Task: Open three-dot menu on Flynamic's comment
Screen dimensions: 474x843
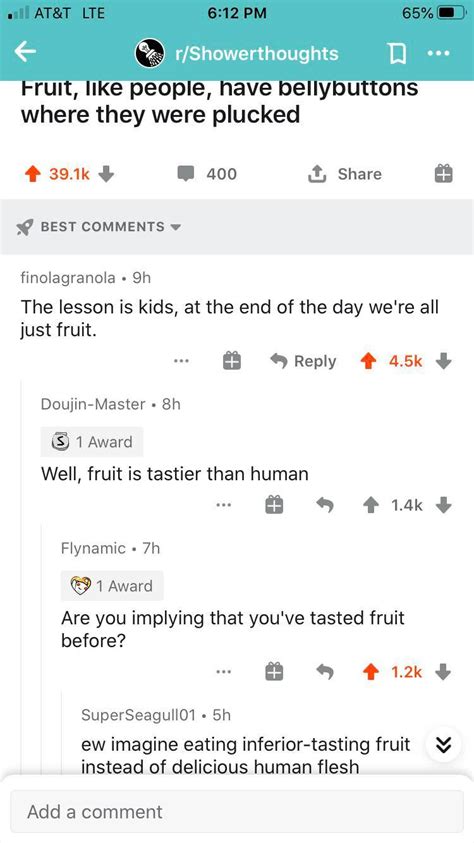Action: 224,671
